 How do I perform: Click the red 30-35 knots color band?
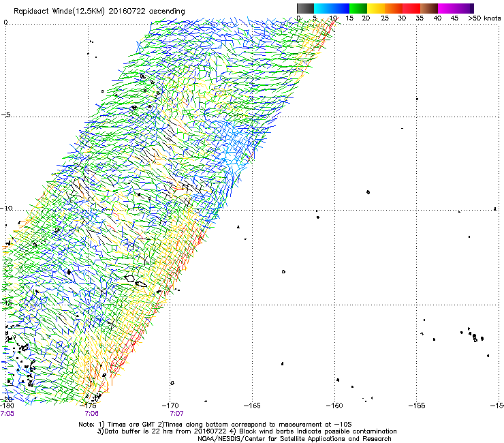point(411,8)
